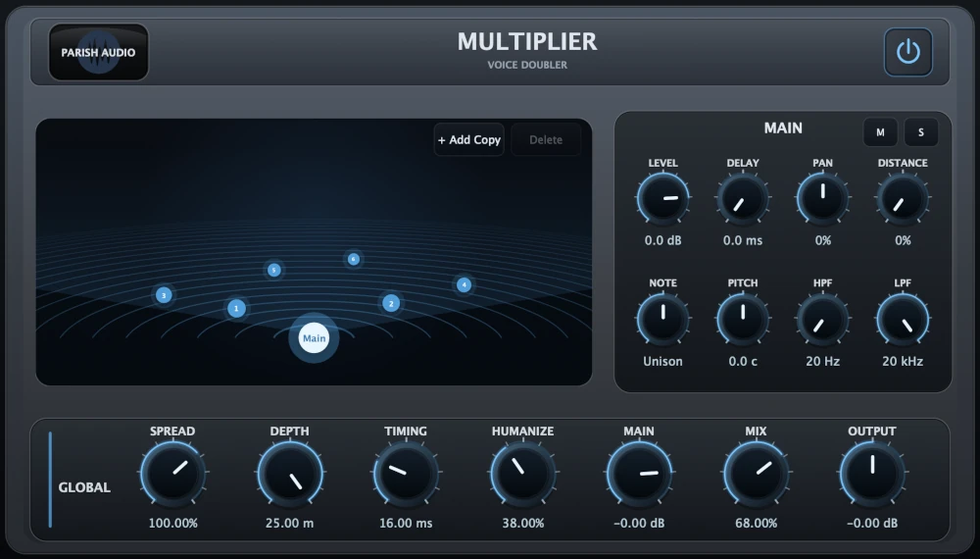Click the global TIMING knob
The height and width of the screenshot is (559, 980).
click(406, 474)
